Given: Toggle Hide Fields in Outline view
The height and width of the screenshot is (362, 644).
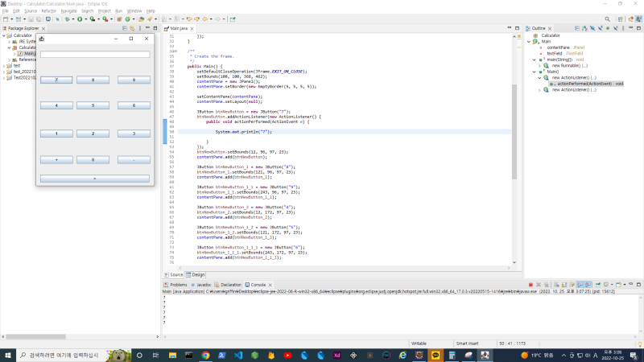Looking at the screenshot, I should [x=592, y=28].
